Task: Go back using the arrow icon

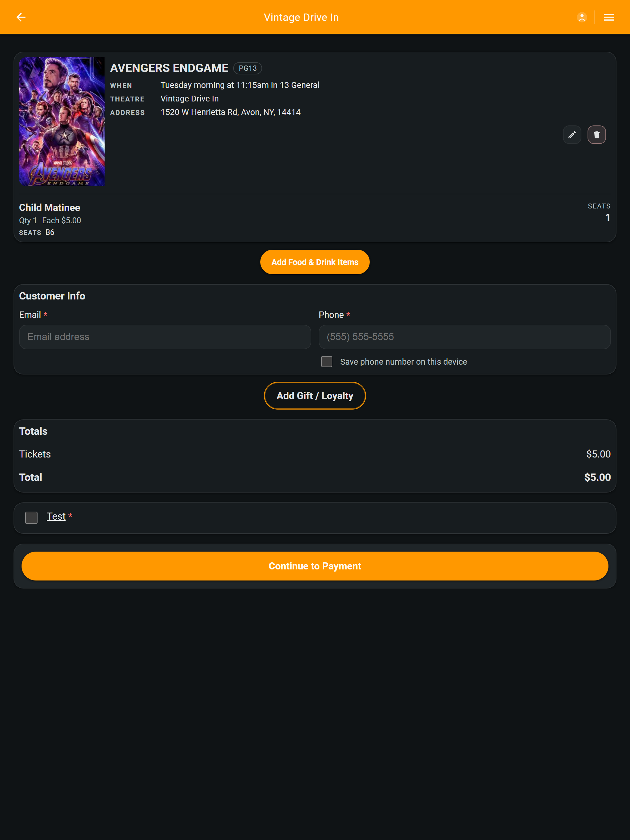Action: [x=21, y=17]
